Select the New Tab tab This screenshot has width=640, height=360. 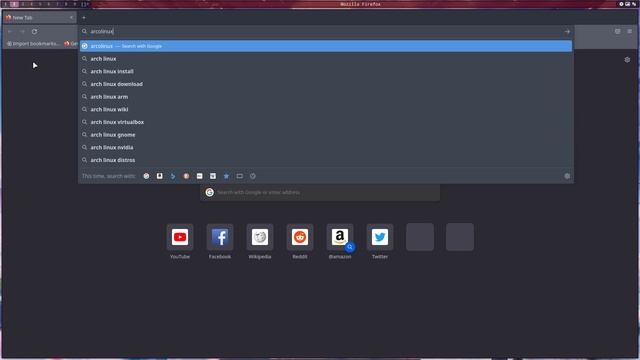[40, 18]
